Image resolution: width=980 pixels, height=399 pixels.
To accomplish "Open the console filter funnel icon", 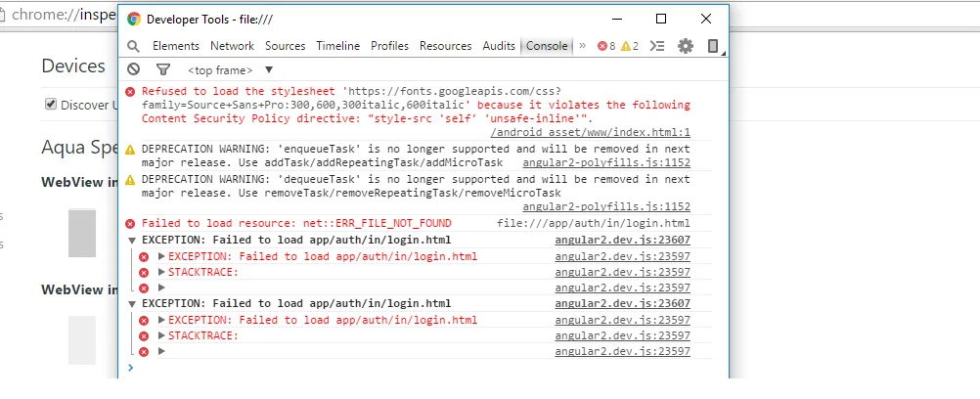I will pos(163,69).
